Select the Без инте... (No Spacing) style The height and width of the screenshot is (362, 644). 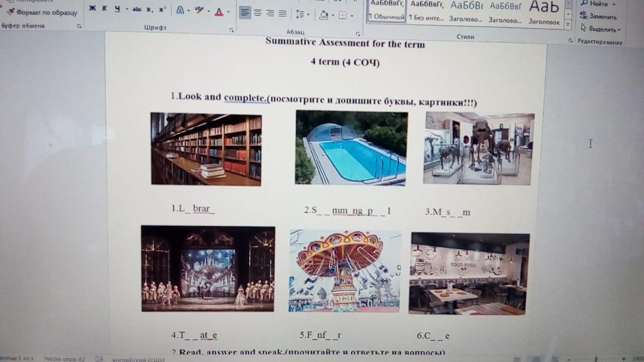click(427, 12)
